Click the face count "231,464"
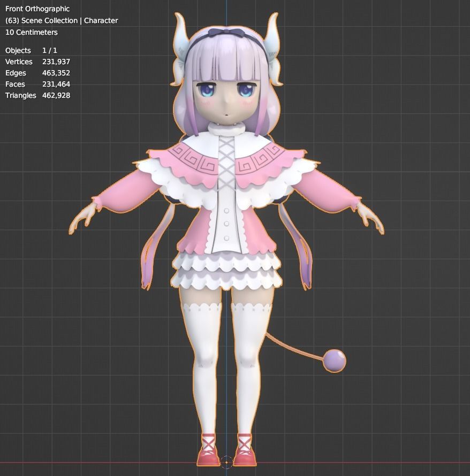This screenshot has width=470, height=476. coord(56,84)
